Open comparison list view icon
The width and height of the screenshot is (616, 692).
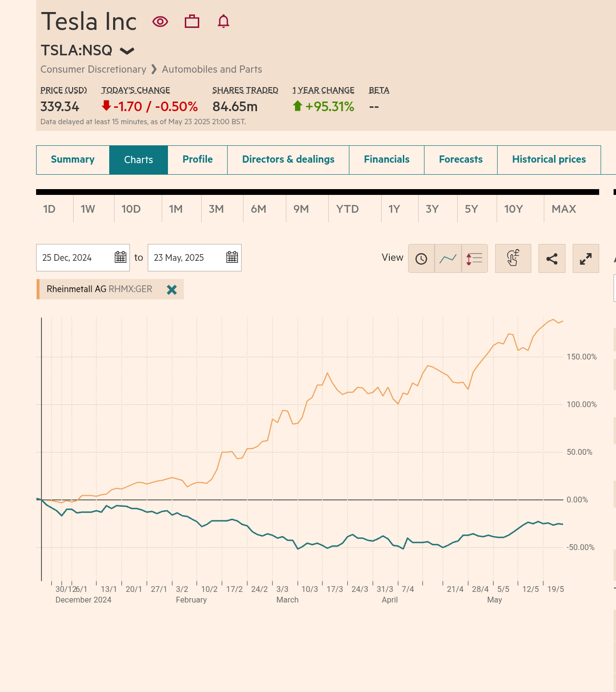coord(474,258)
